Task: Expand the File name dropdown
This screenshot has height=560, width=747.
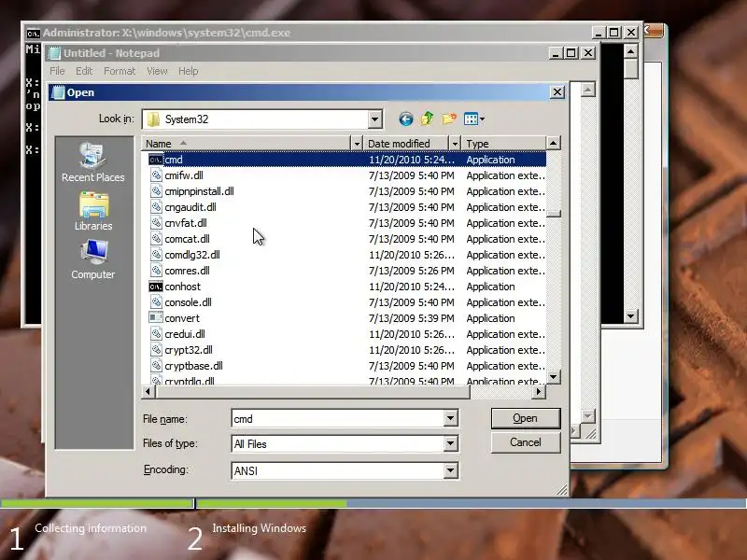Action: pos(450,418)
